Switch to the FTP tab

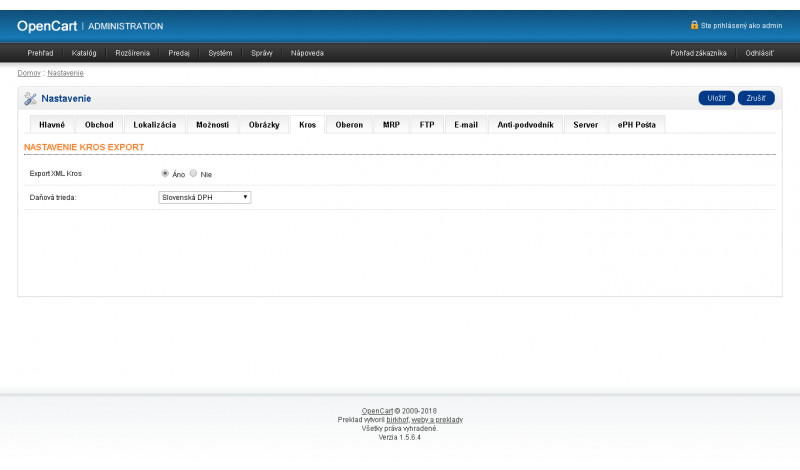427,125
